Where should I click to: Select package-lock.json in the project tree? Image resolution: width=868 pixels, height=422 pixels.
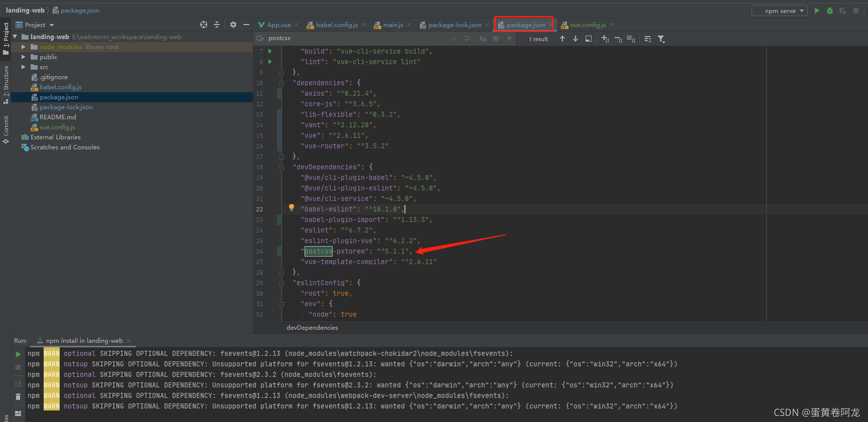tap(66, 107)
